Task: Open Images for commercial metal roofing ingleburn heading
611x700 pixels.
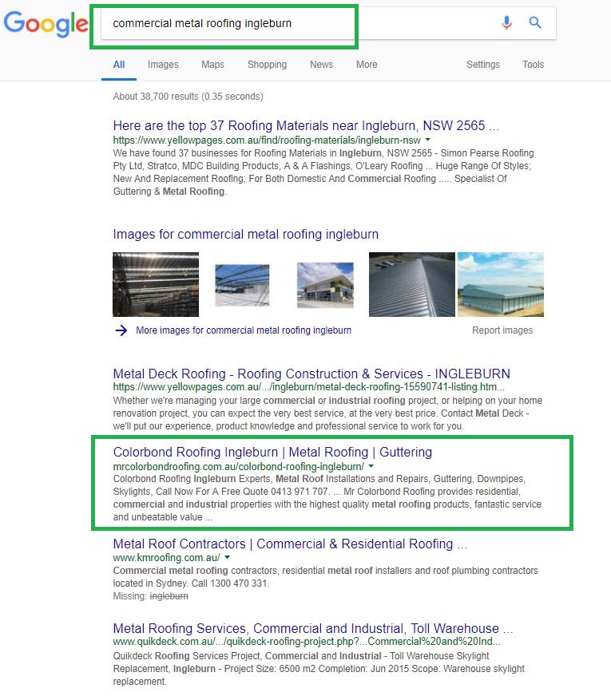Action: click(246, 234)
